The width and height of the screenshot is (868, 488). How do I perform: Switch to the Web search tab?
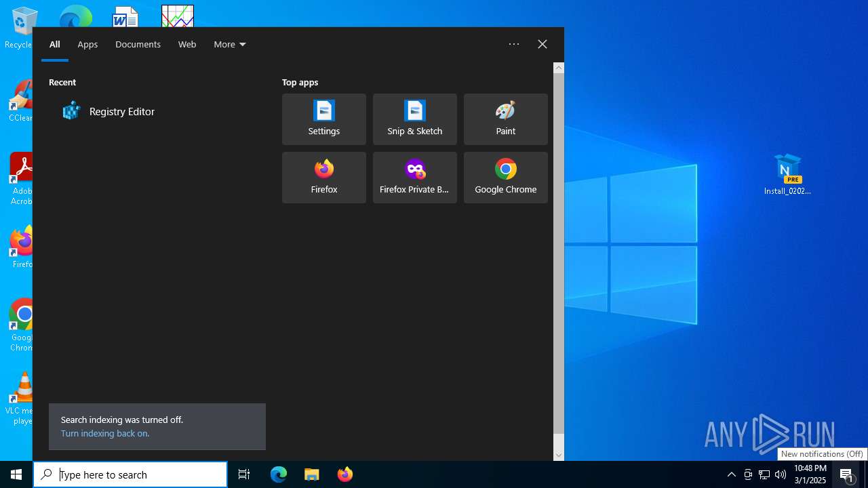point(187,44)
